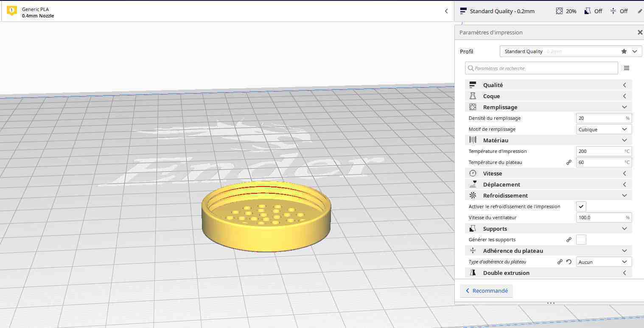644x328 pixels.
Task: Click the Qualité section layers icon
Action: (x=473, y=85)
